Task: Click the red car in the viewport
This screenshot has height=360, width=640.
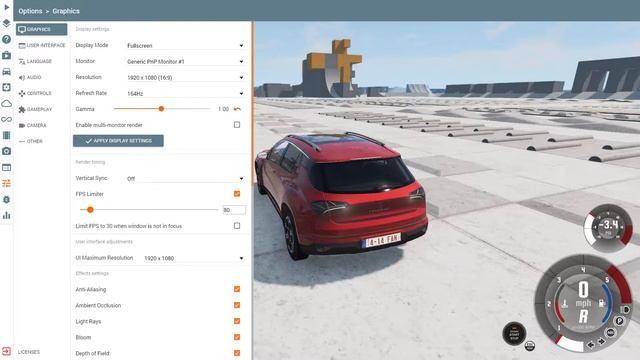Action: coord(341,196)
